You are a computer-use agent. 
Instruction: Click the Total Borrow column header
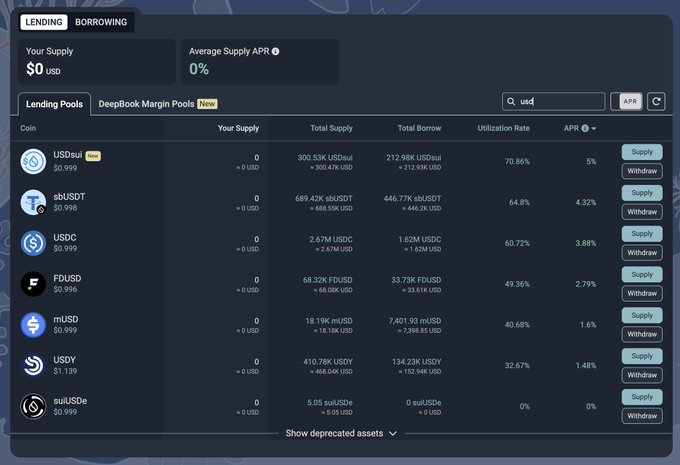419,128
